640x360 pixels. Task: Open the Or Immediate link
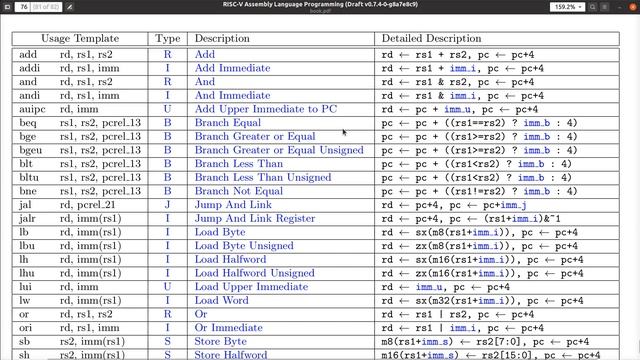click(228, 328)
